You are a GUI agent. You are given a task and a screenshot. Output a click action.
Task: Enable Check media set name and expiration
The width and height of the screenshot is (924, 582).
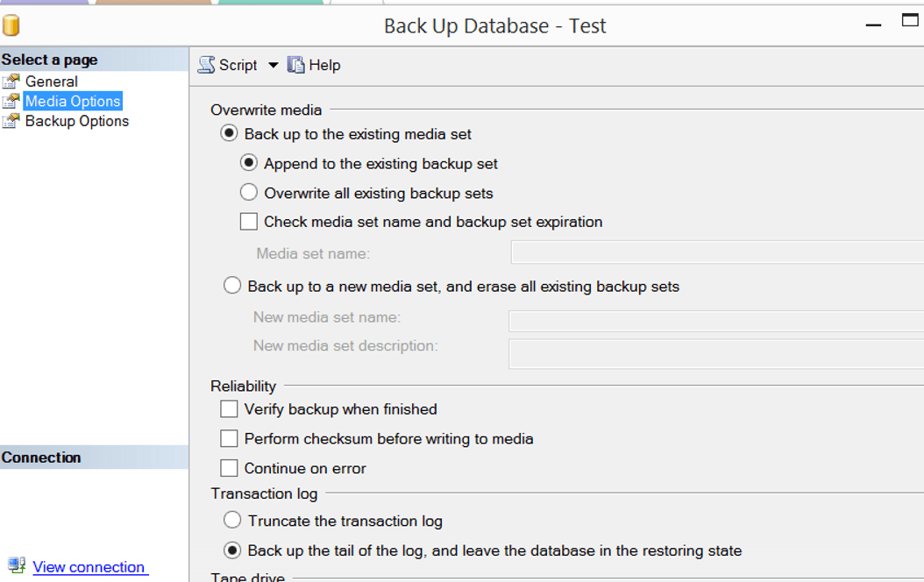pos(249,222)
